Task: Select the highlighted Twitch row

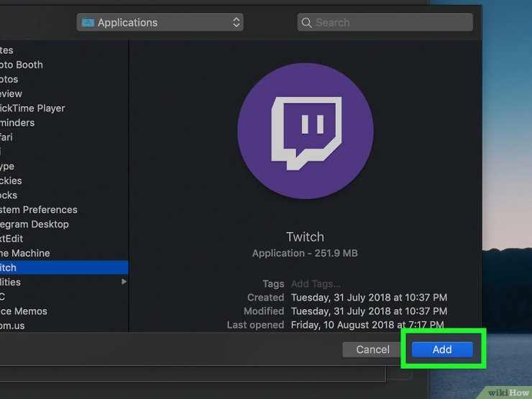Action: pyautogui.click(x=64, y=267)
